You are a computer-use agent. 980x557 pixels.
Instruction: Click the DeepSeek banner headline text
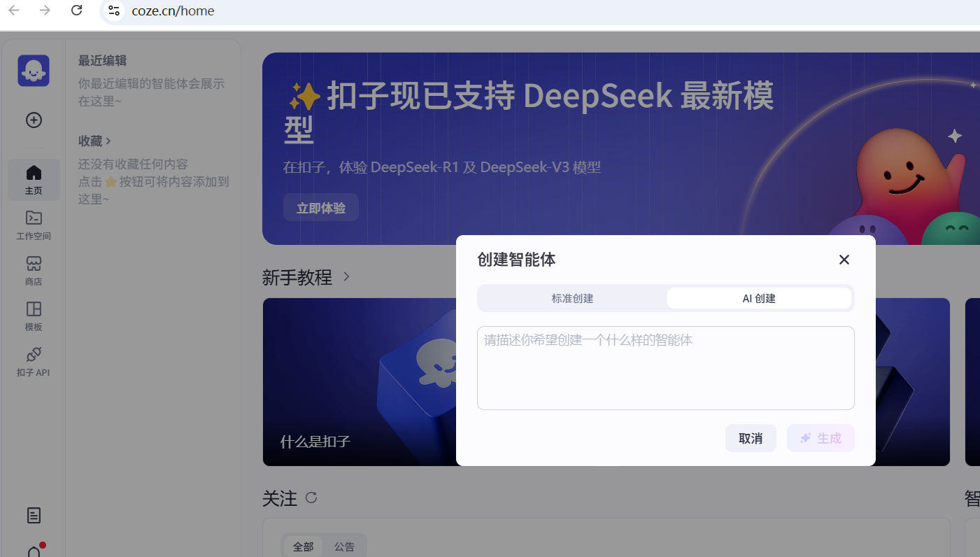(x=529, y=113)
